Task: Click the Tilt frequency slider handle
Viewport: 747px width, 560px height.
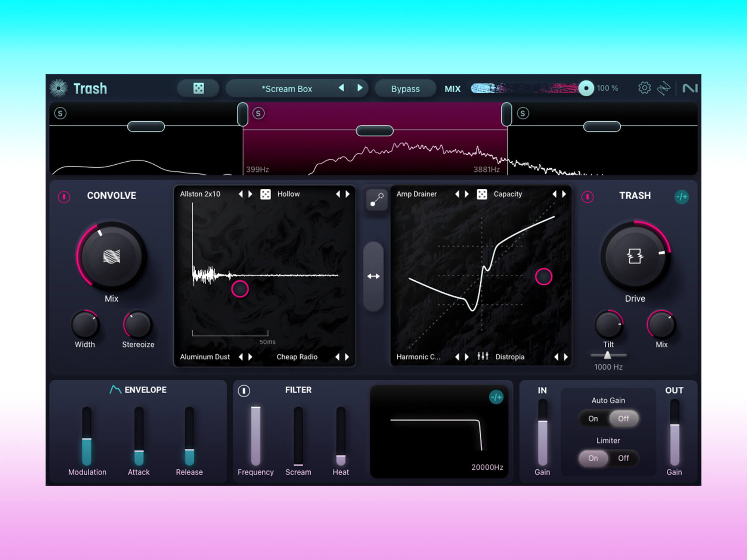Action: coord(608,355)
